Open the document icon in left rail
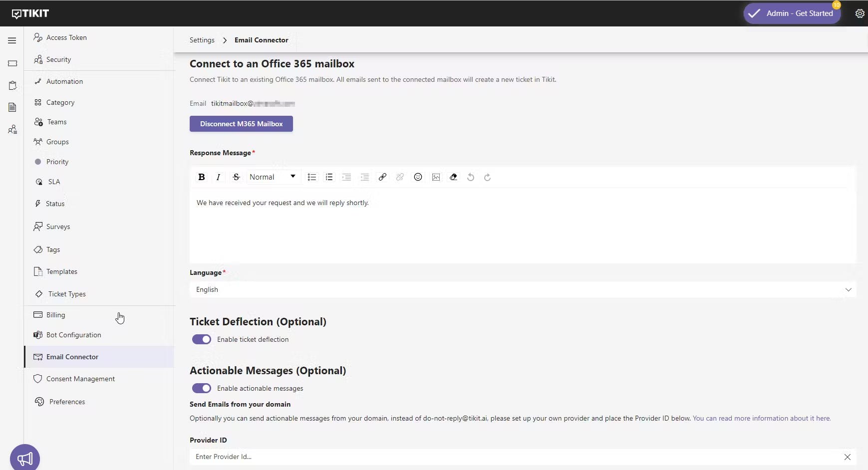The width and height of the screenshot is (868, 470). click(12, 107)
